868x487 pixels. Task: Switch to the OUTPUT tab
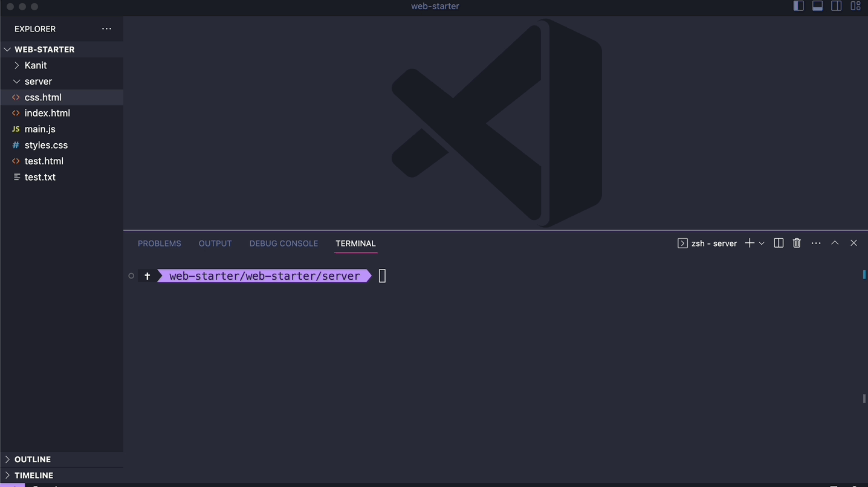pos(215,243)
